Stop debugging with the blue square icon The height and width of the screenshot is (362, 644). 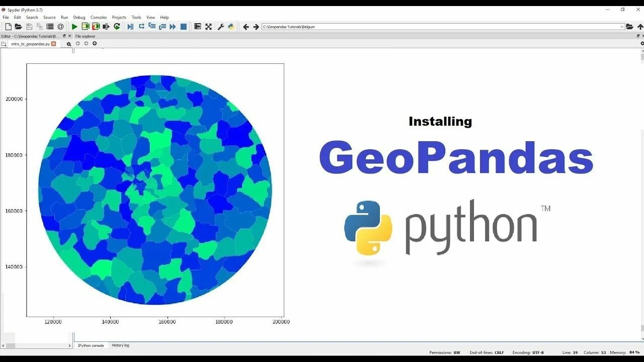[x=184, y=27]
